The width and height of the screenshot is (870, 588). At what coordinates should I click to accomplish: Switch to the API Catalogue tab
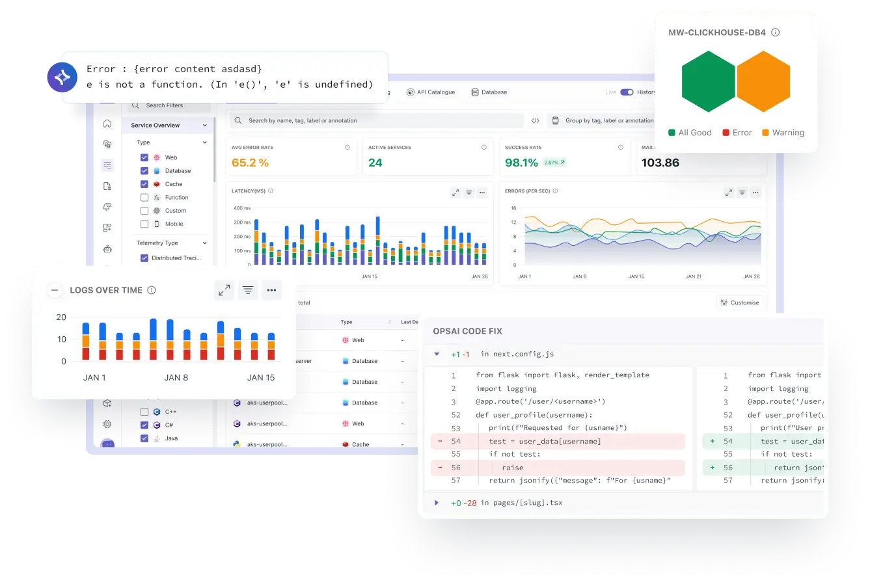430,92
